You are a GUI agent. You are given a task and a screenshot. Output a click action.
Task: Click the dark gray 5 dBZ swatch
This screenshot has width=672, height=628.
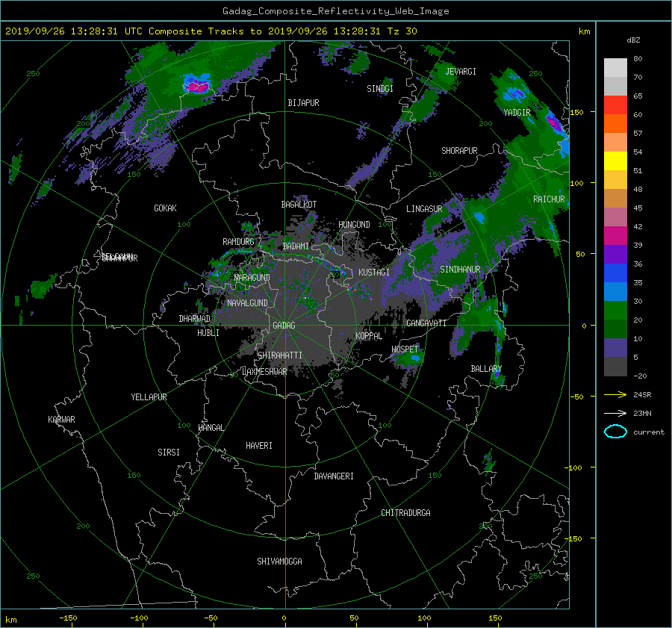[x=615, y=367]
